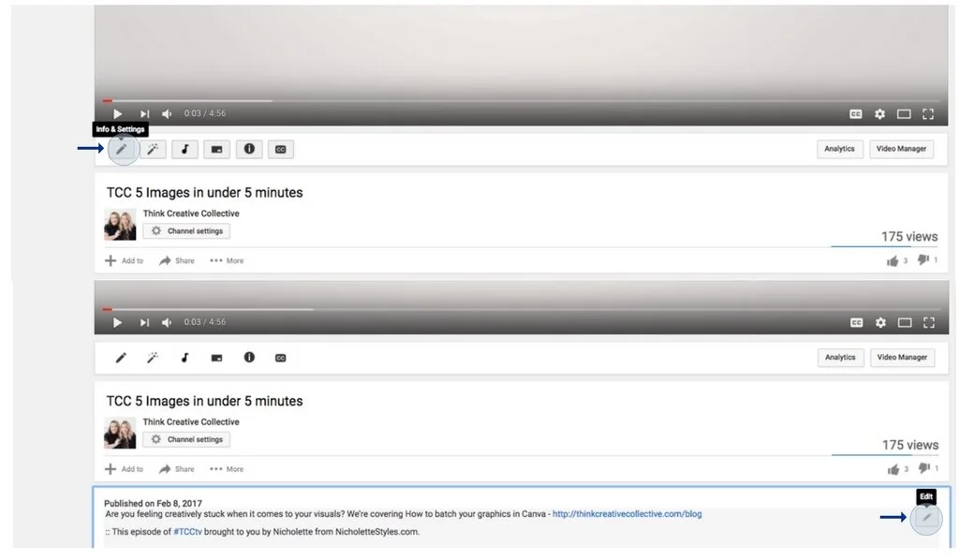Click lower "TCC 5 Images in under 5 minutes" title
The height and width of the screenshot is (560, 959).
click(204, 401)
